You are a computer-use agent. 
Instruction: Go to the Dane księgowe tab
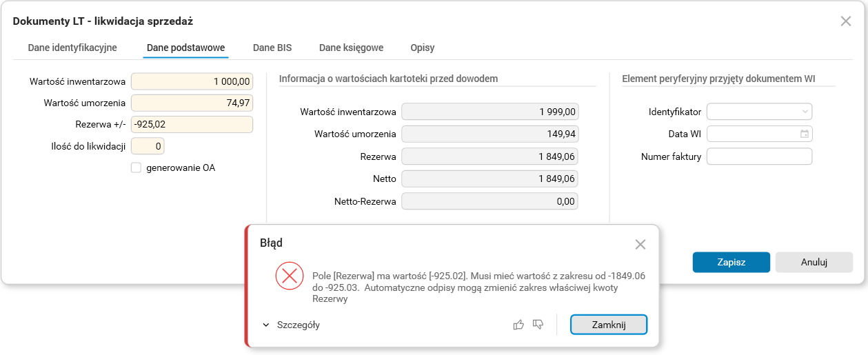[x=351, y=48]
